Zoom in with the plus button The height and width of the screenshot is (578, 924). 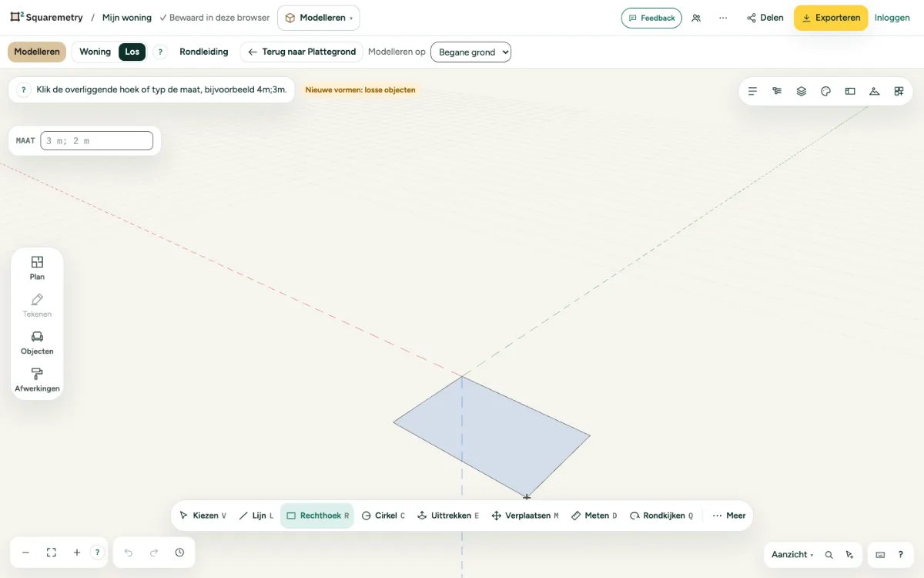pos(77,553)
